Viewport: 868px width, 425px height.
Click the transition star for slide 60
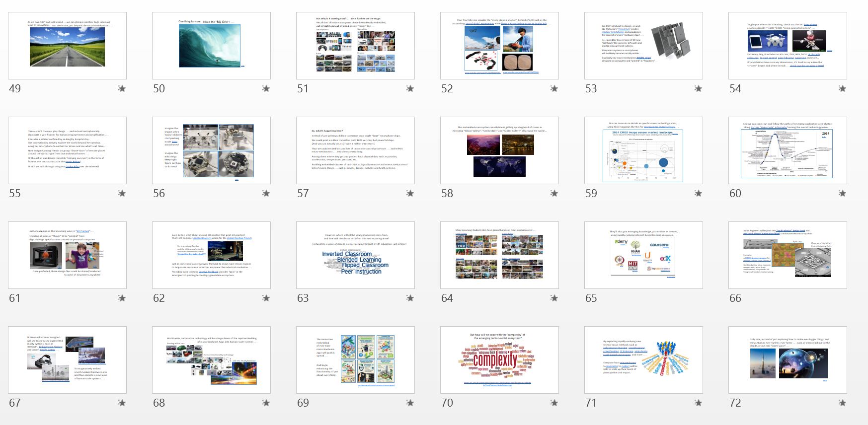pyautogui.click(x=842, y=194)
